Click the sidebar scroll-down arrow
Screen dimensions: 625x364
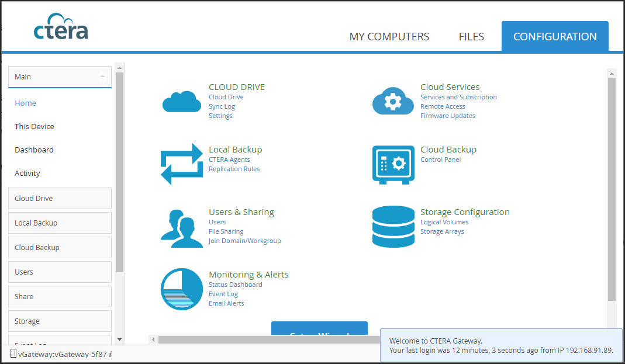(x=120, y=339)
